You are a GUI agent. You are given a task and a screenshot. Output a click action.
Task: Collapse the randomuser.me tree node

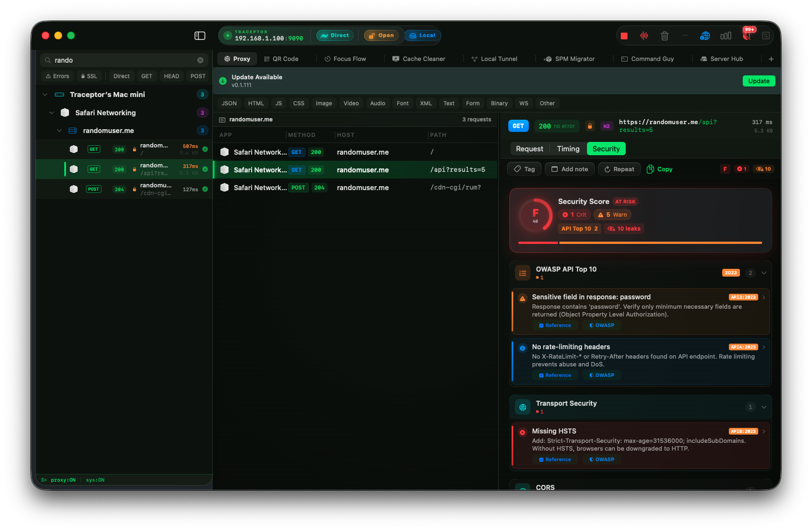point(59,131)
